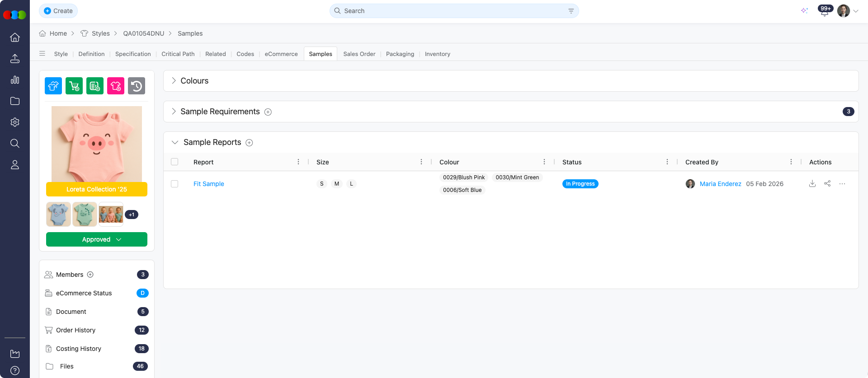This screenshot has width=868, height=378.
Task: Toggle the hamburger menu beside Style tab
Action: pyautogui.click(x=42, y=54)
